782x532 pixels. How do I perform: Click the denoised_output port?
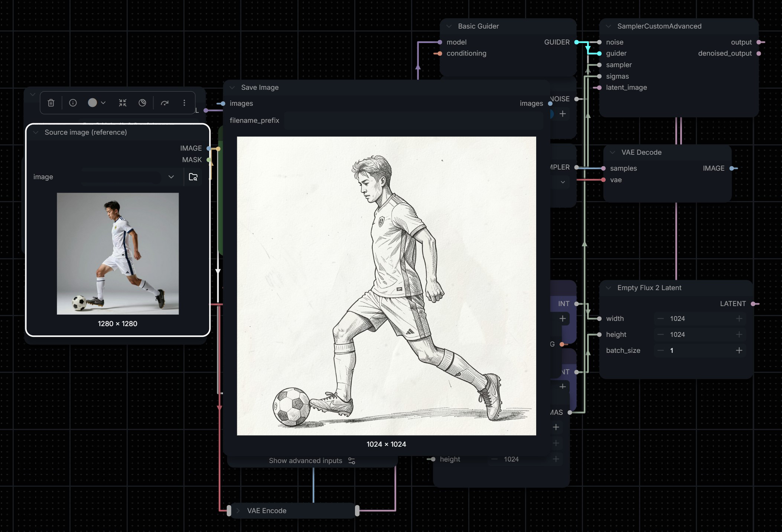point(759,53)
